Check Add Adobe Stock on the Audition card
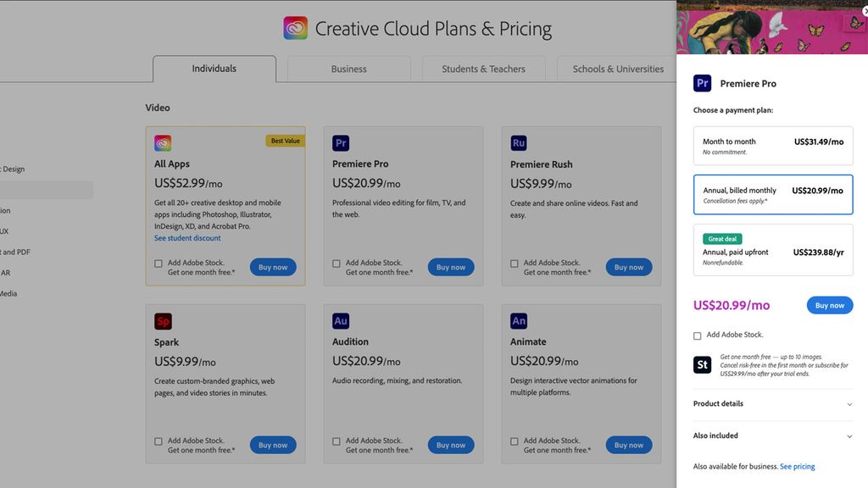The image size is (868, 488). click(x=336, y=441)
